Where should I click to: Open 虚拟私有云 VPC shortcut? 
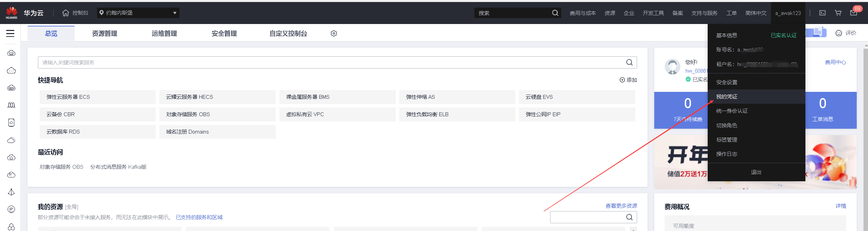[x=337, y=114]
